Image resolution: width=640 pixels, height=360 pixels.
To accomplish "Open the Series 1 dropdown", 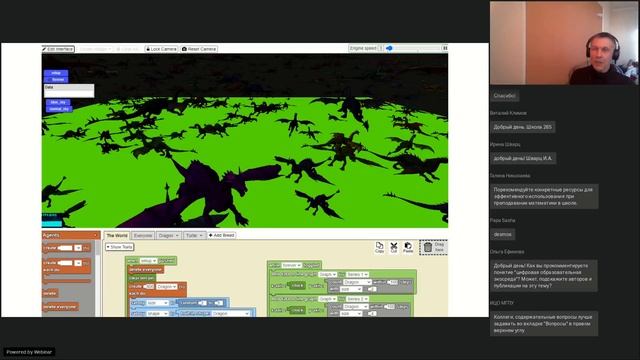I will point(357,274).
